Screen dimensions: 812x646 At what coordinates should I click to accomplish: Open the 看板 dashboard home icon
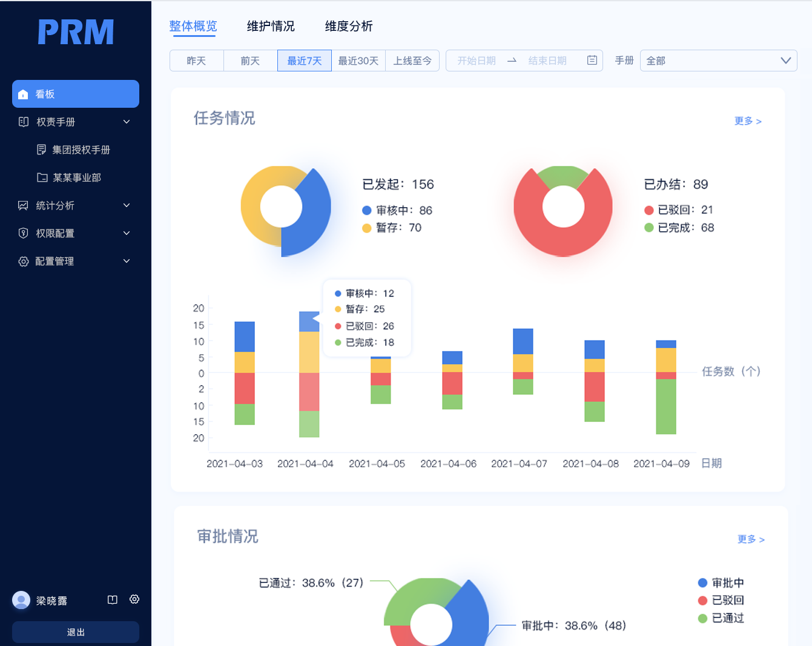click(x=23, y=94)
